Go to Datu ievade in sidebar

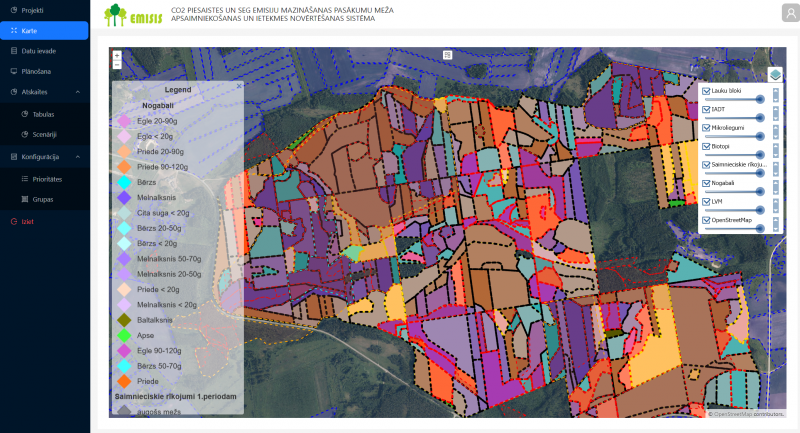coord(40,49)
